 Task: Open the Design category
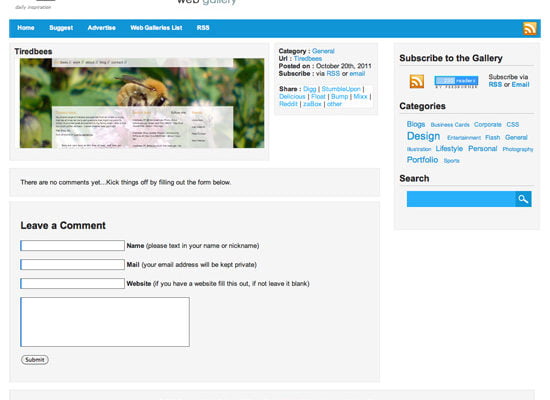pos(423,136)
